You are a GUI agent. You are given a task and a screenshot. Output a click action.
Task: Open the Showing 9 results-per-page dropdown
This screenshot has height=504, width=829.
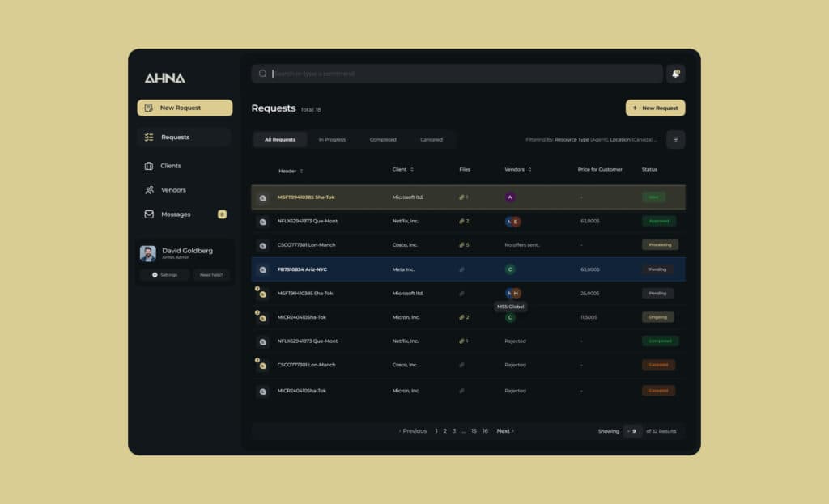click(632, 431)
